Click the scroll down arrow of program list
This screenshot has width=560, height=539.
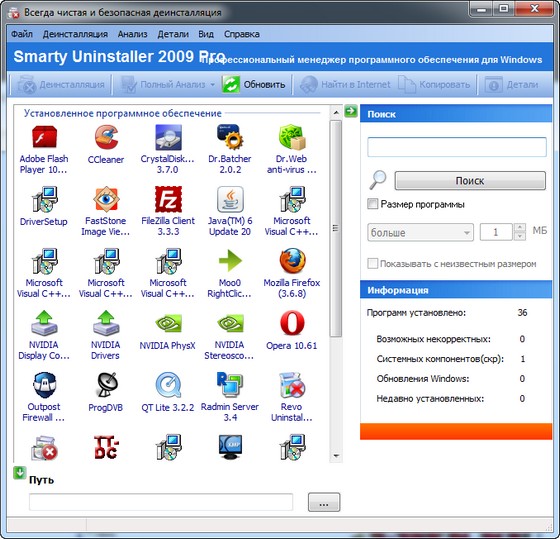tap(336, 456)
